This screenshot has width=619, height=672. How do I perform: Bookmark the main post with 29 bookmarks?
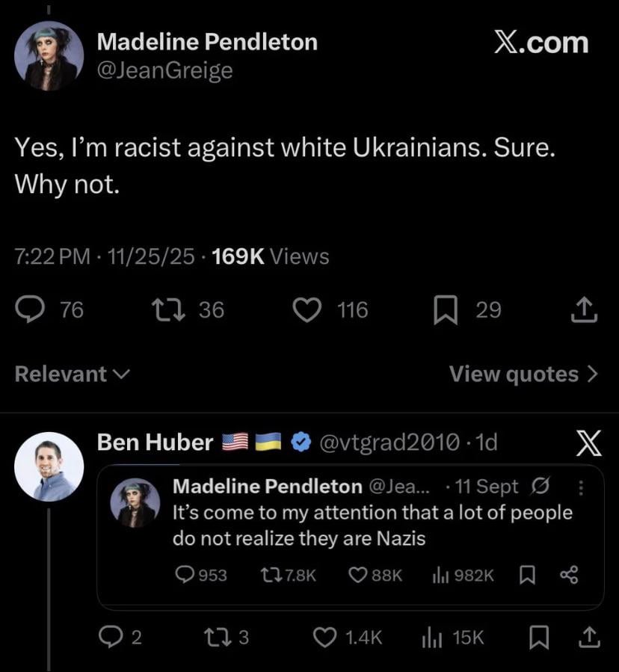(445, 309)
